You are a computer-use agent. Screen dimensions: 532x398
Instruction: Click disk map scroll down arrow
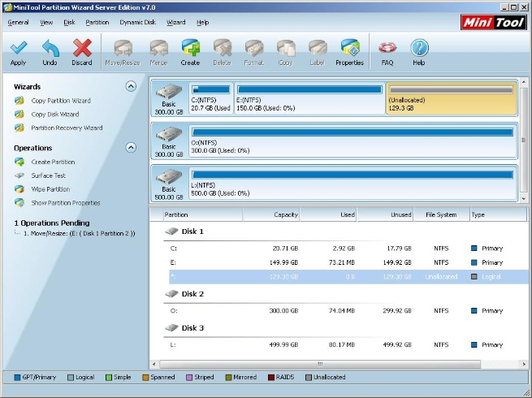[x=524, y=198]
